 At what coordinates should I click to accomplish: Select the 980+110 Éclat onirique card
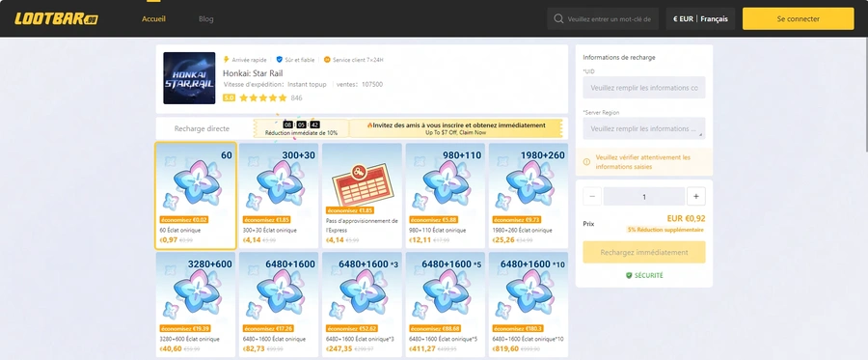445,196
